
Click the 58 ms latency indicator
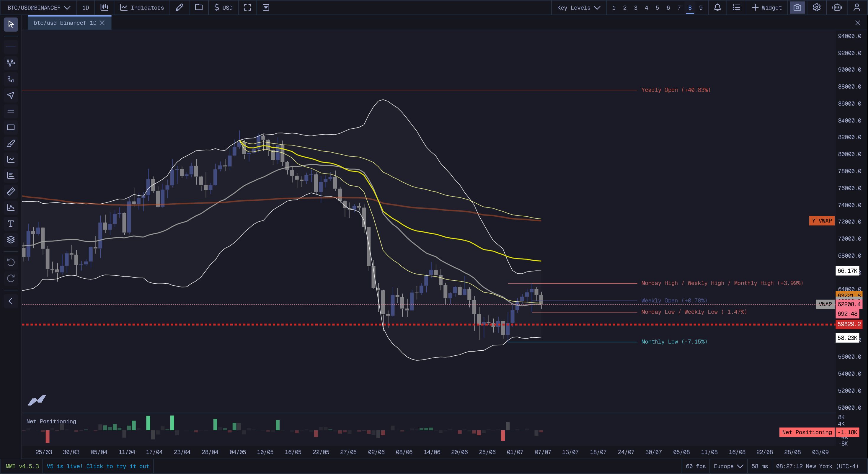(760, 466)
